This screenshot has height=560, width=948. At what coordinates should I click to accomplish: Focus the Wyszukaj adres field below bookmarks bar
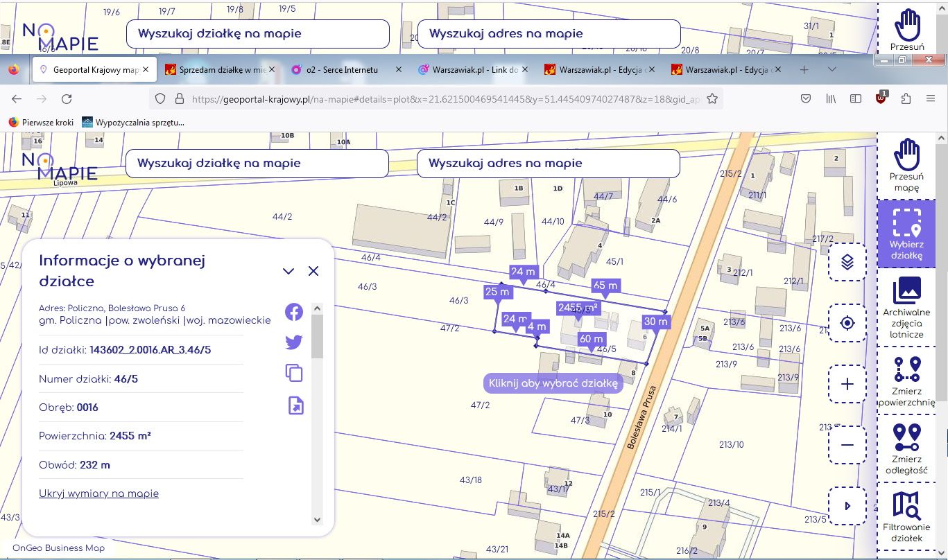[548, 164]
